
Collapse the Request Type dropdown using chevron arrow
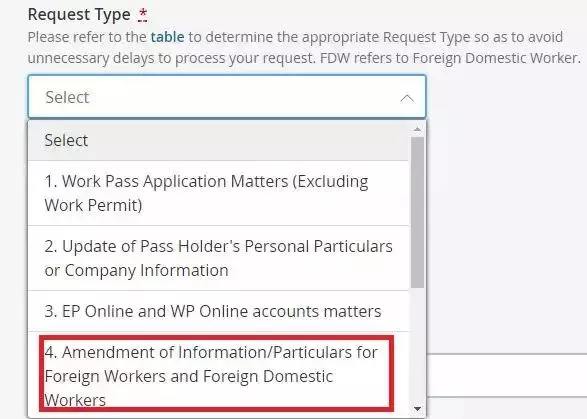(x=407, y=98)
